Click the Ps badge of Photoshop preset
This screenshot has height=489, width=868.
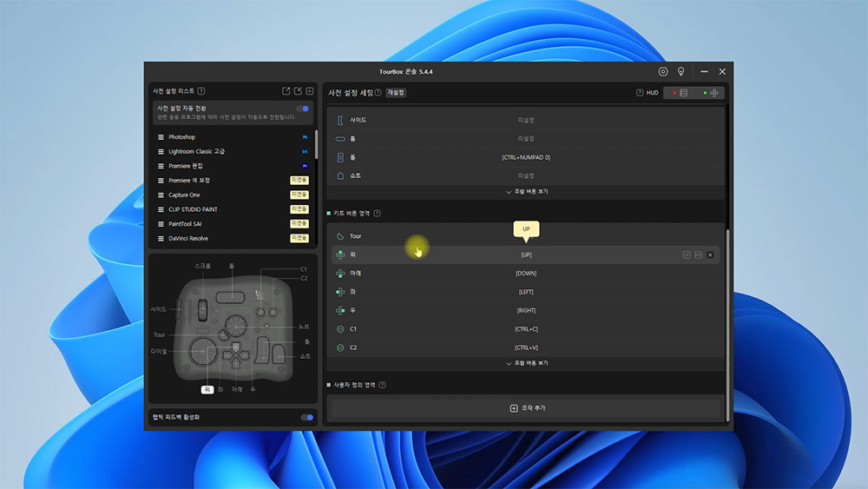click(x=305, y=136)
